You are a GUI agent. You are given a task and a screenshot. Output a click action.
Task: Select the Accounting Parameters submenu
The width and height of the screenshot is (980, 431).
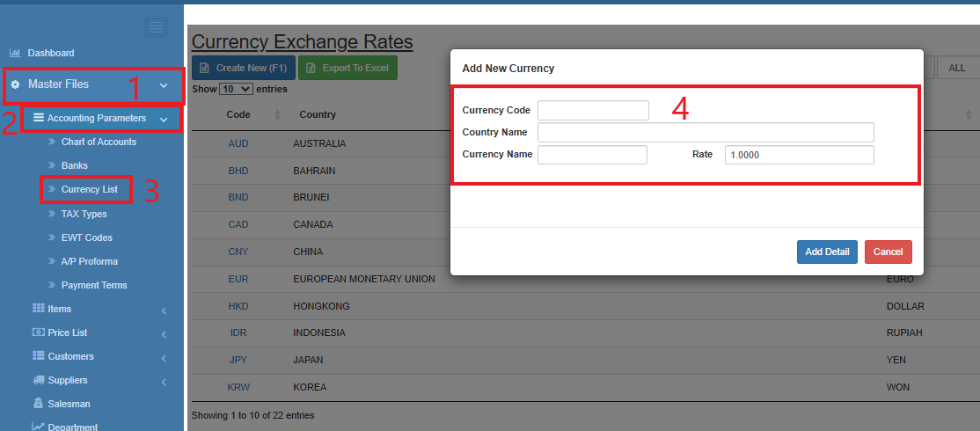(97, 118)
